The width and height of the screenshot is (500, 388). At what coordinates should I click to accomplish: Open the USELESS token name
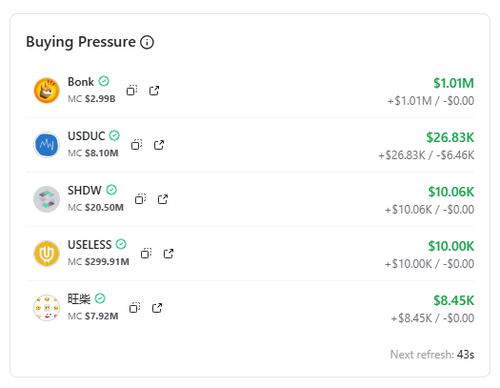pos(90,245)
